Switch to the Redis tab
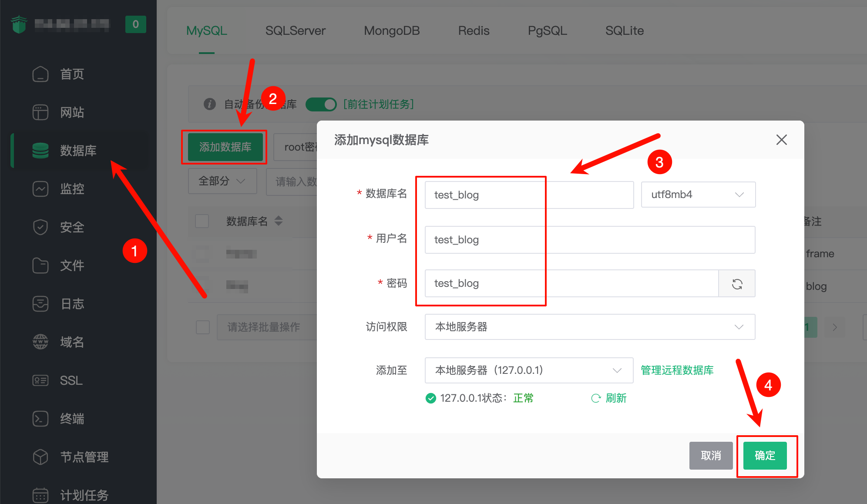This screenshot has width=867, height=504. (x=474, y=30)
